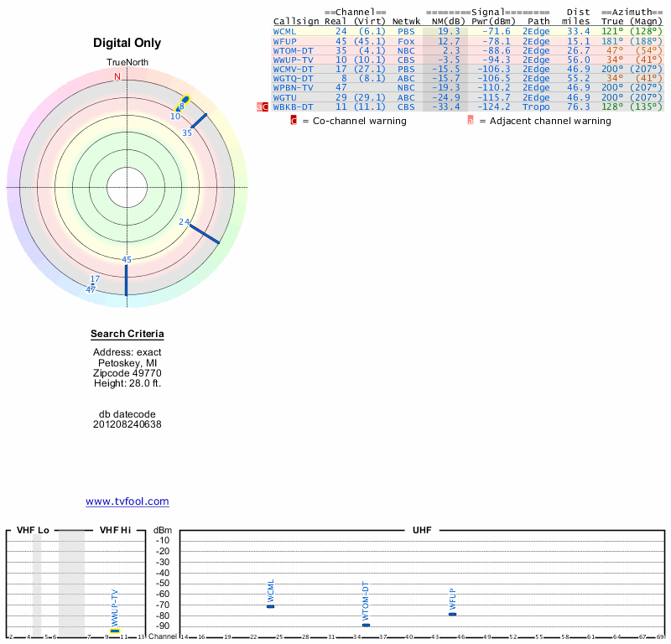Click the red co-channel warning legend icon

click(294, 121)
